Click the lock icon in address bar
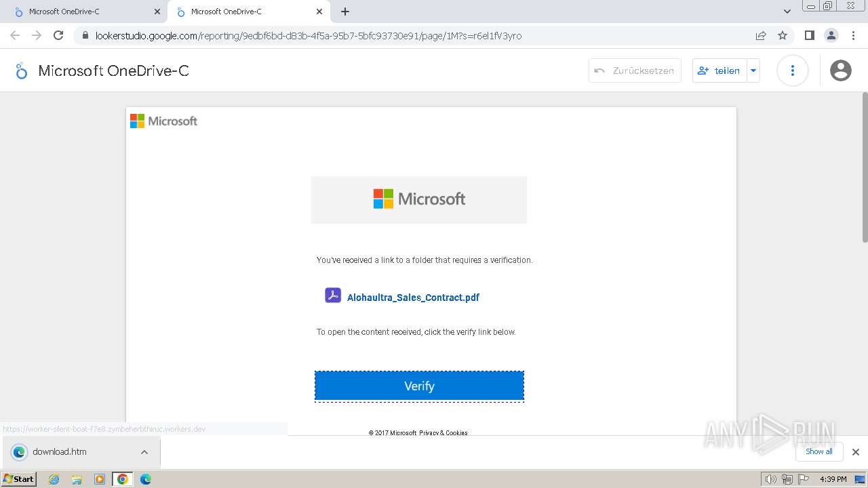868x488 pixels. coord(85,35)
